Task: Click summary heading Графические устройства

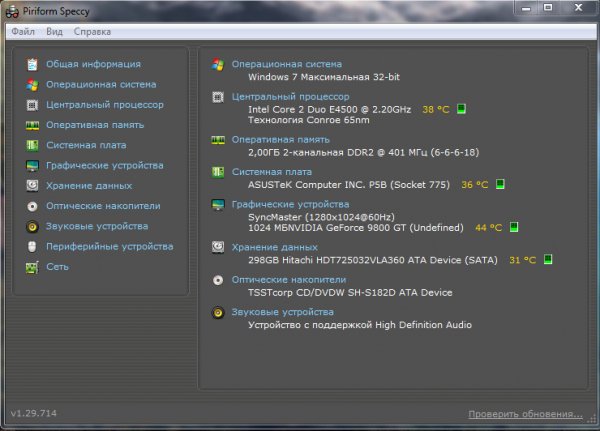Action: (x=290, y=205)
